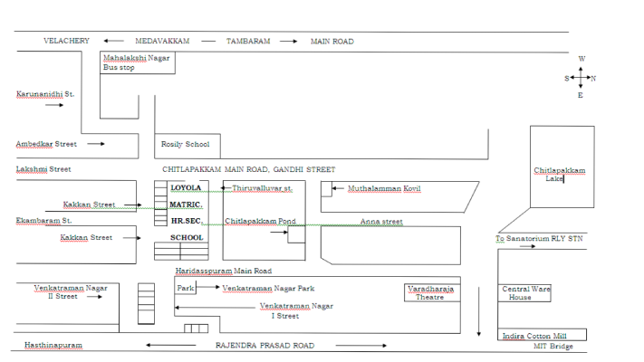The image size is (644, 362).
Task: Select the Rosily School box
Action: point(187,146)
